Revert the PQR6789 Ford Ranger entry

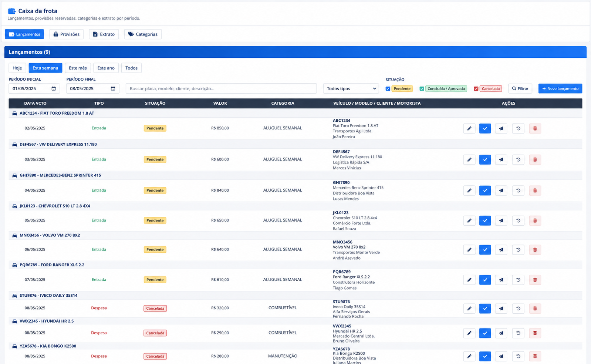[518, 280]
